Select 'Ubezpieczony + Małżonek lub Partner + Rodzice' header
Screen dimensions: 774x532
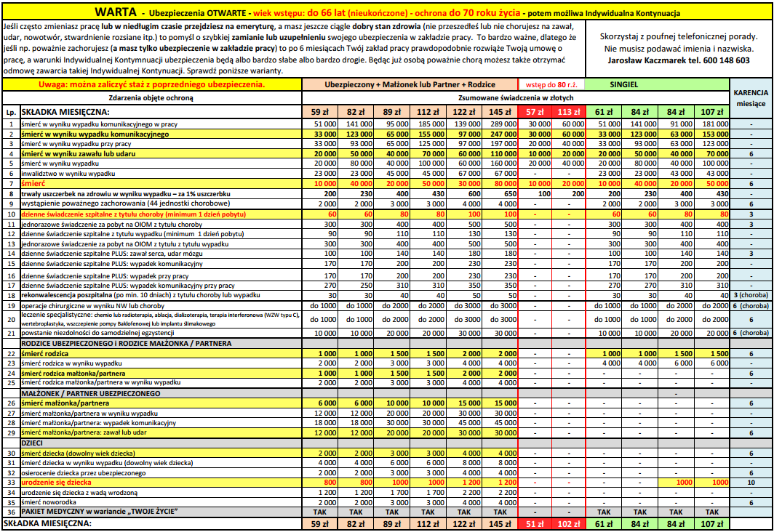pos(410,84)
